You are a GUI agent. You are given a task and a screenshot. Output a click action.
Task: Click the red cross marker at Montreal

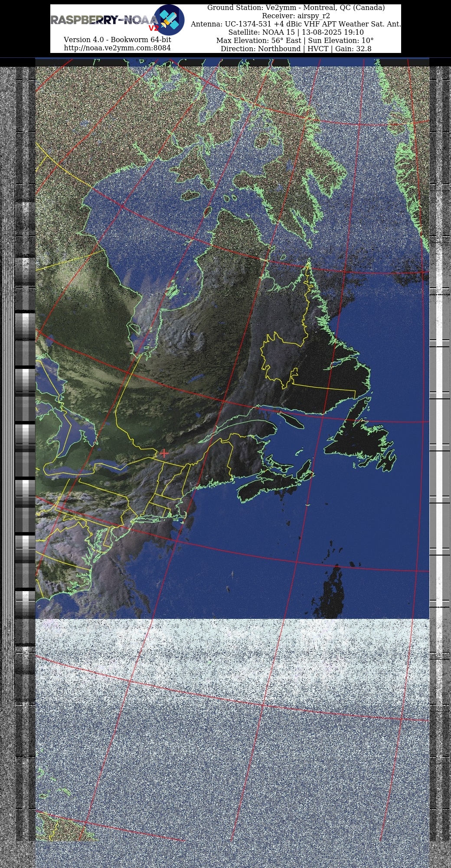(x=164, y=453)
